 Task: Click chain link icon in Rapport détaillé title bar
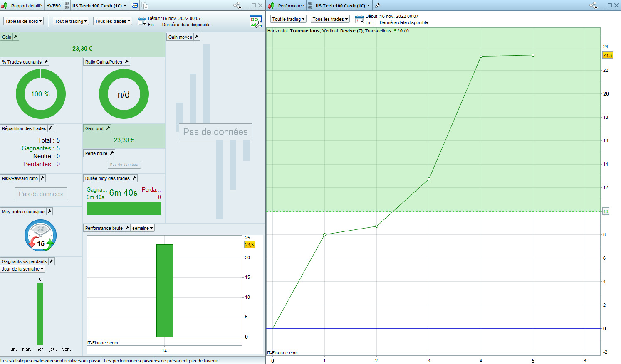[x=67, y=5]
